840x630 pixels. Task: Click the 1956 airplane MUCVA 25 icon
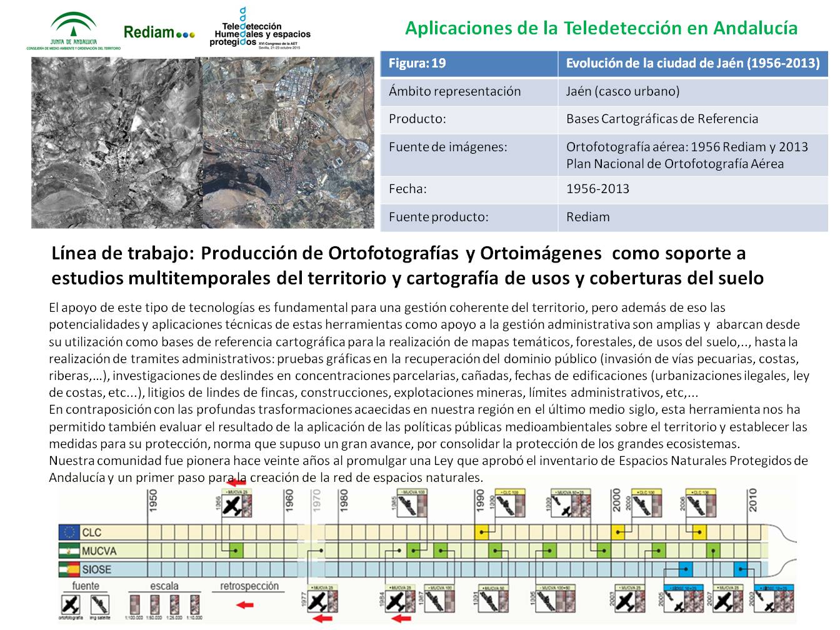coord(236,503)
